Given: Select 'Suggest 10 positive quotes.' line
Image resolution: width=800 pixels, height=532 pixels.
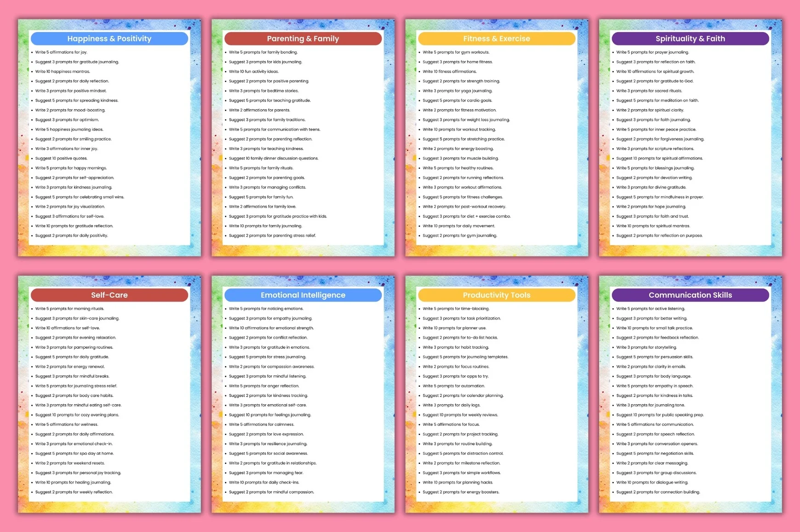Looking at the screenshot, I should coord(61,158).
